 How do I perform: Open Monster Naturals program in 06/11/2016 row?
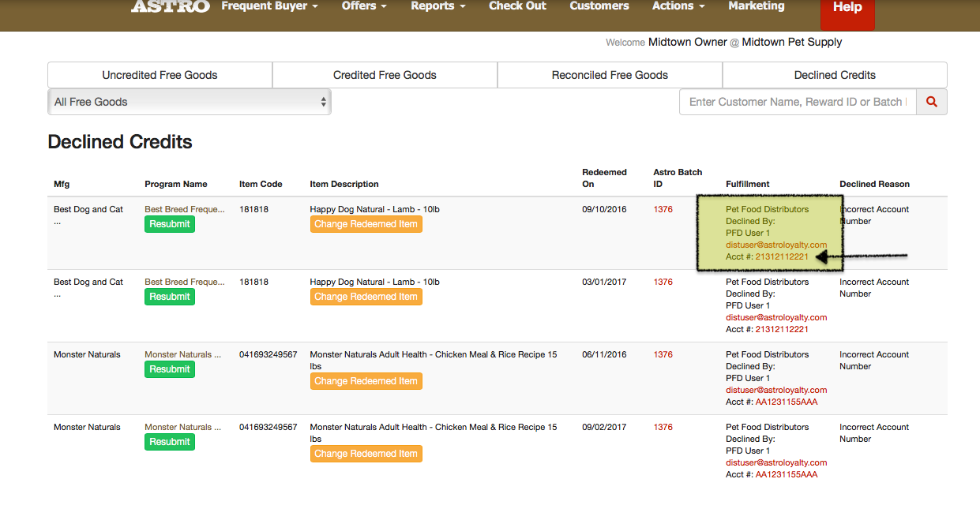tap(183, 354)
